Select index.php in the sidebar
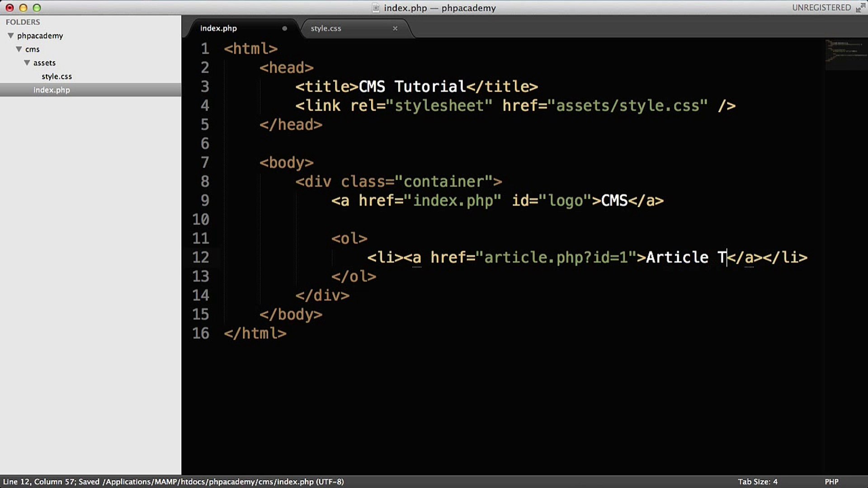Image resolution: width=868 pixels, height=488 pixels. click(x=52, y=90)
